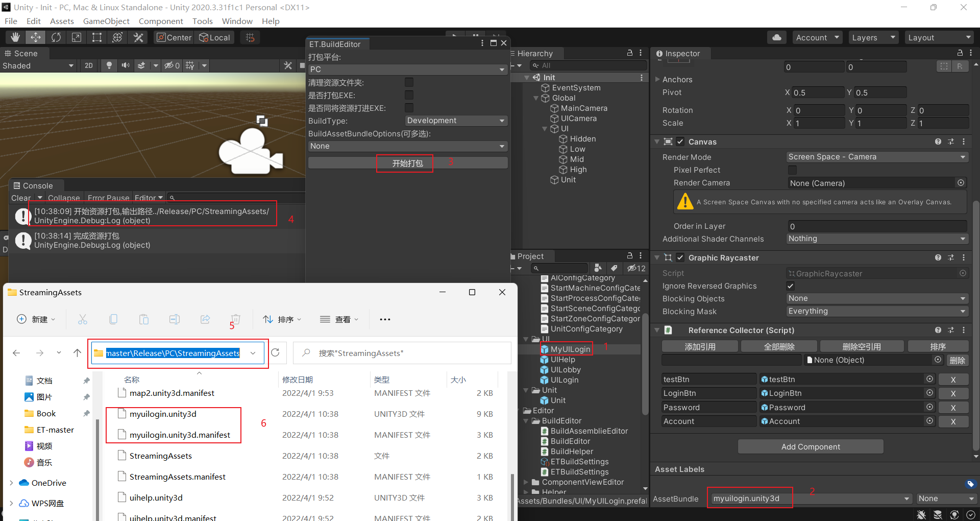Open the Unity cloud services icon
980x521 pixels.
pyautogui.click(x=776, y=37)
